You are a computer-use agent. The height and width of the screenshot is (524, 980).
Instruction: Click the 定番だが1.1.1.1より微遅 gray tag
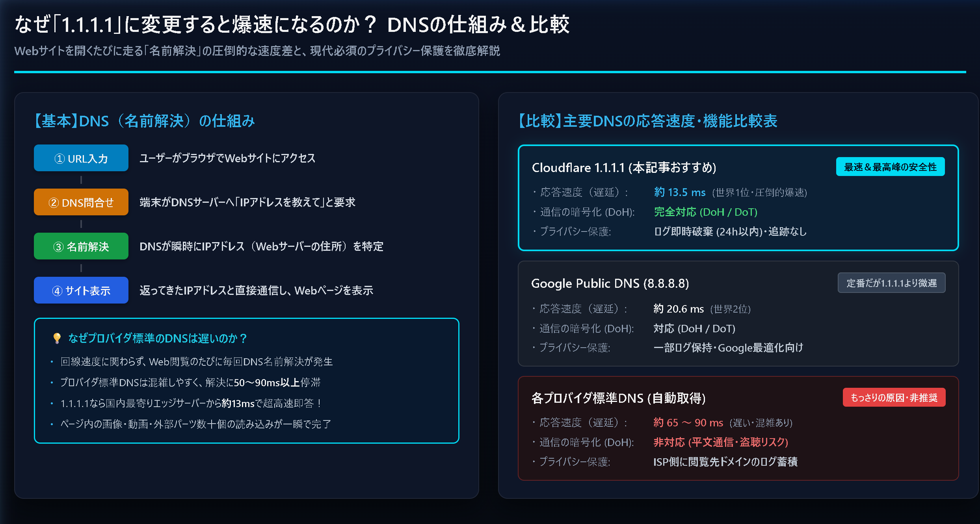(891, 283)
